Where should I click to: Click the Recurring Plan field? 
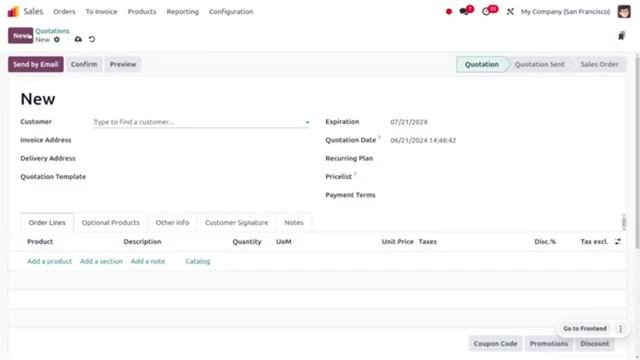[502, 158]
